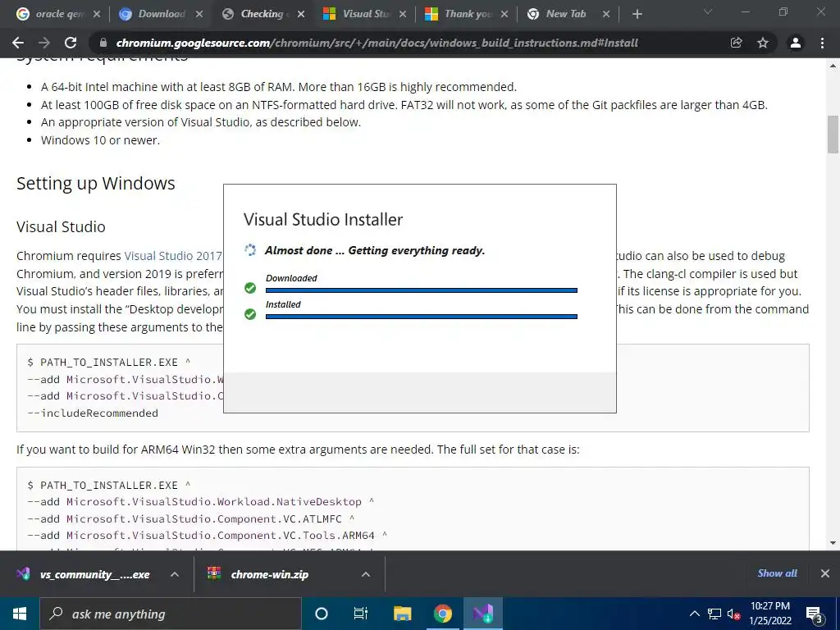840x630 pixels.
Task: Open network status tray icon
Action: (714, 614)
